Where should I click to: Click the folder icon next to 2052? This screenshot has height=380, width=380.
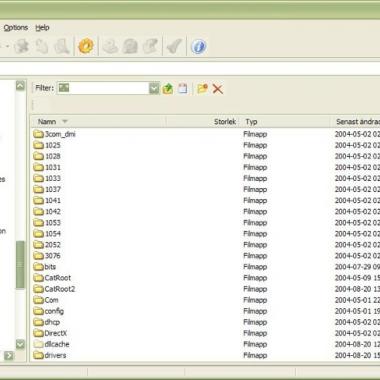point(39,245)
